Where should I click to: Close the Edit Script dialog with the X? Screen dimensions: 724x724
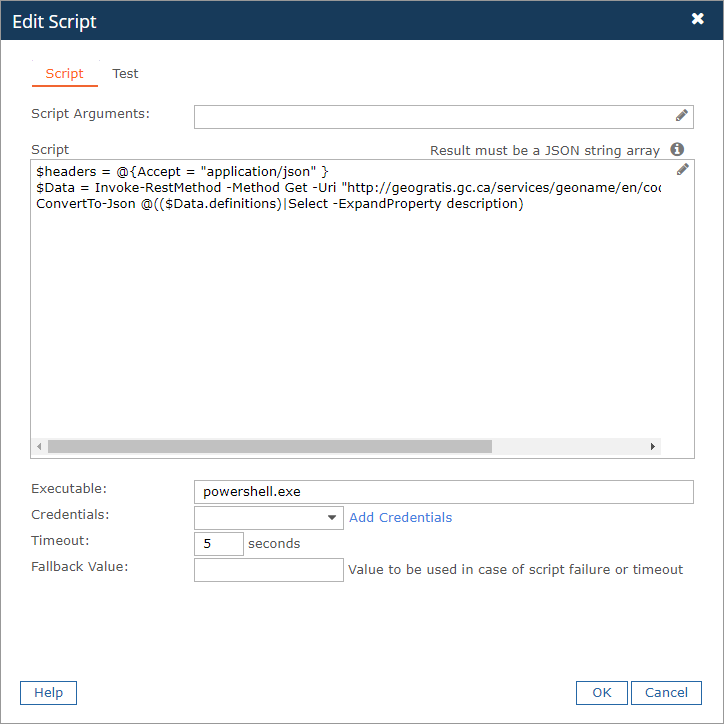point(697,18)
